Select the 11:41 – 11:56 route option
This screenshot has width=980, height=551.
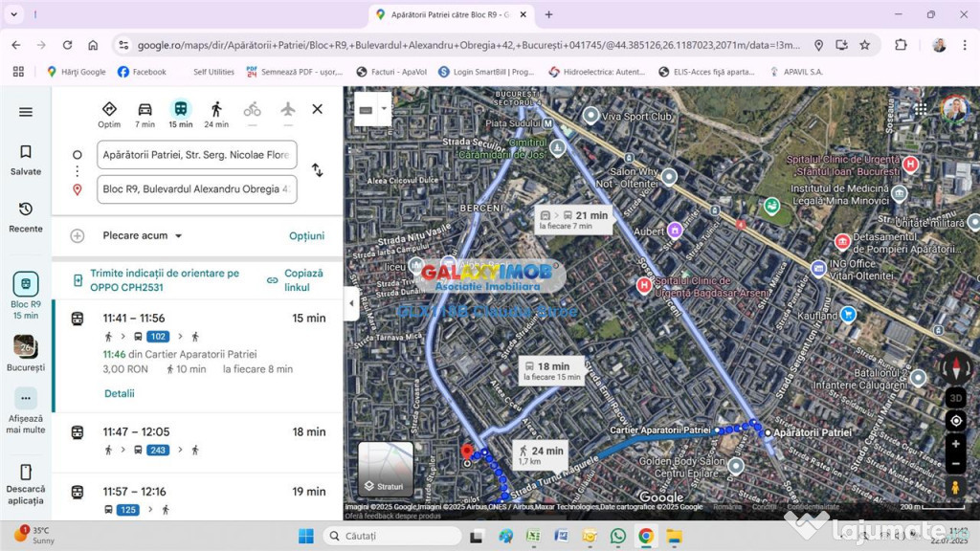pyautogui.click(x=199, y=356)
